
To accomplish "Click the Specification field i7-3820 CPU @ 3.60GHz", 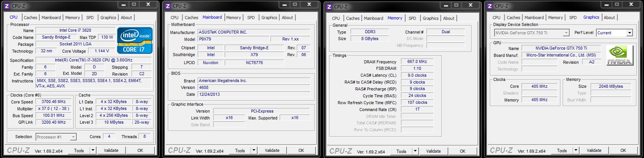I will click(93, 60).
